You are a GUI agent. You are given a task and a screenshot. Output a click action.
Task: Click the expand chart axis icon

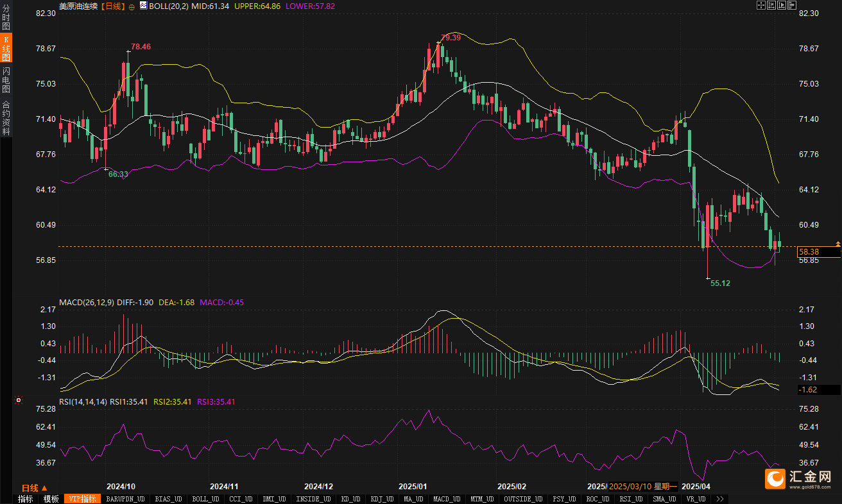781,6
